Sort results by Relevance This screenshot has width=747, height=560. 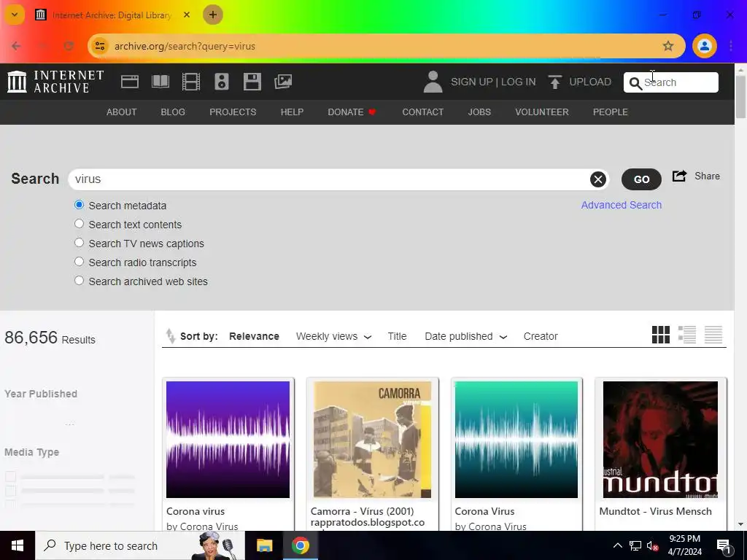tap(254, 336)
